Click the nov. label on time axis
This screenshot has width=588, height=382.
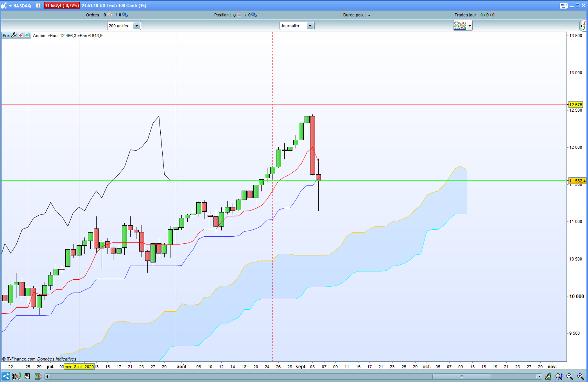[x=552, y=367]
